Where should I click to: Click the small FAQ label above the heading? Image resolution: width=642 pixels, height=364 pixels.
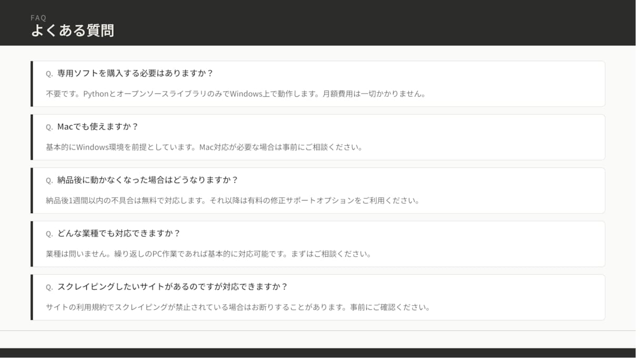(x=38, y=18)
